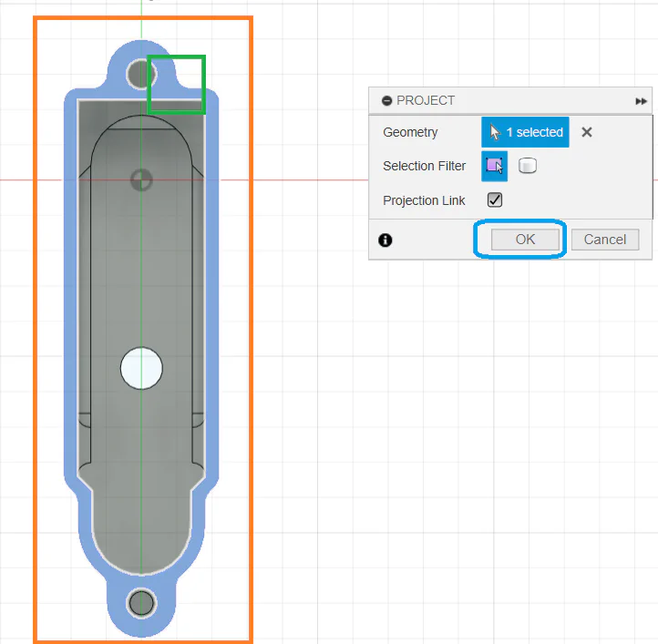Viewport: 658px width, 644px height.
Task: Cancel the Project dialog
Action: click(x=605, y=240)
